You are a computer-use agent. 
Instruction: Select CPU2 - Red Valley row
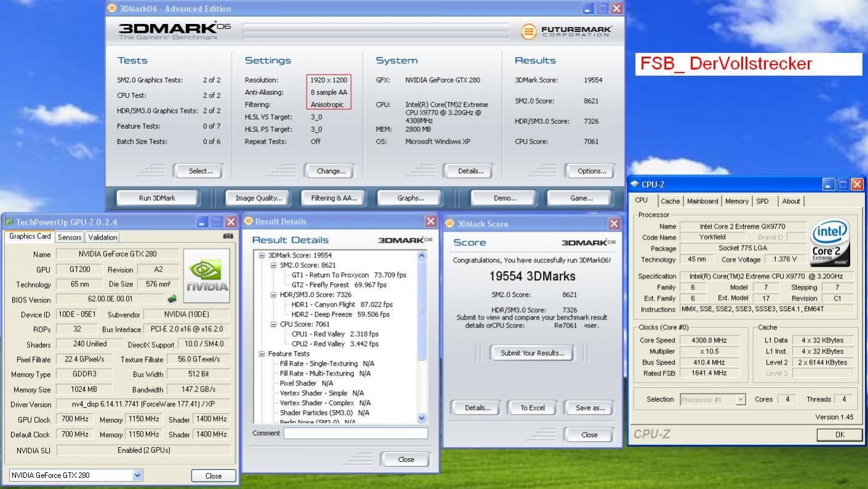(x=335, y=344)
